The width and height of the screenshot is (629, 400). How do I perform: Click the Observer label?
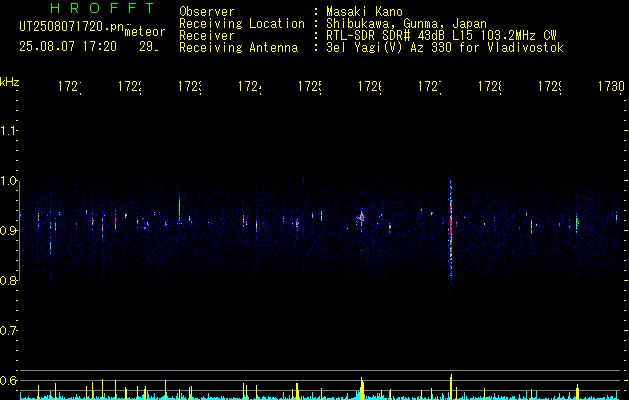click(x=207, y=11)
